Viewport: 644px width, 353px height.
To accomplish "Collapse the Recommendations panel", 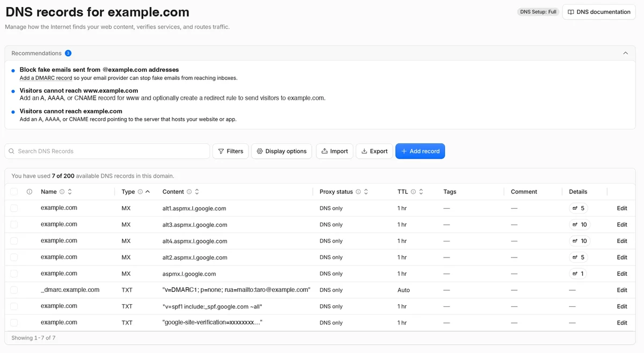I will pyautogui.click(x=625, y=53).
